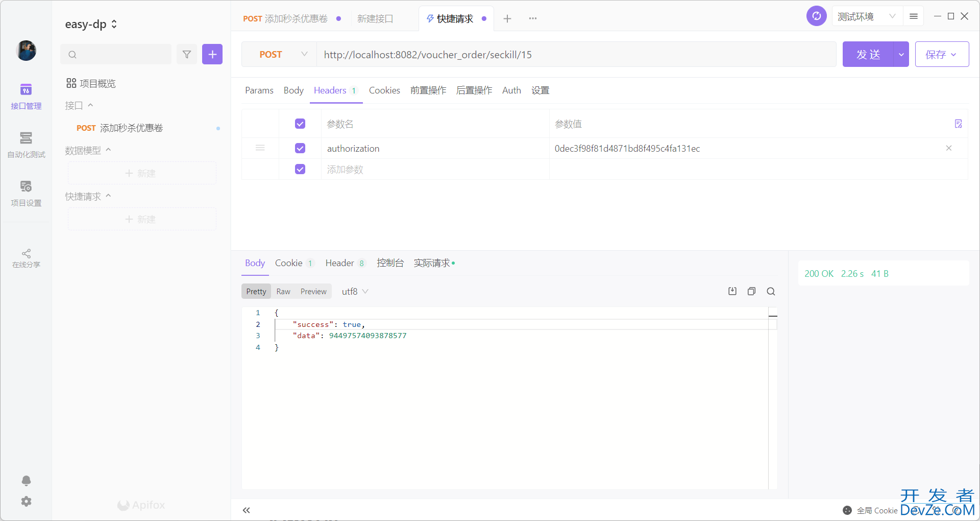
Task: Select the Raw view mode
Action: tap(283, 291)
